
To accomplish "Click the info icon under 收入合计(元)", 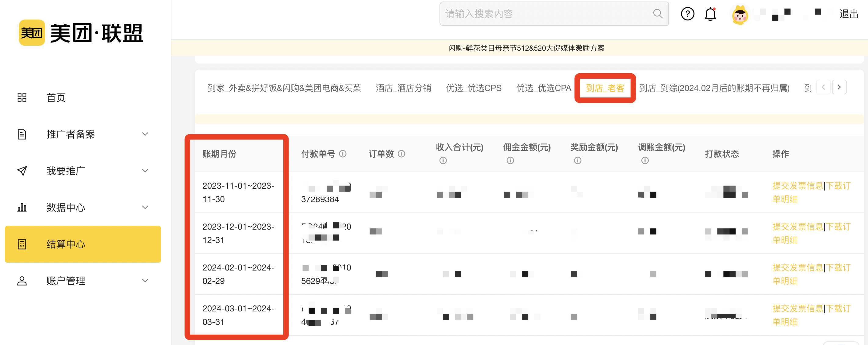I will coord(443,161).
